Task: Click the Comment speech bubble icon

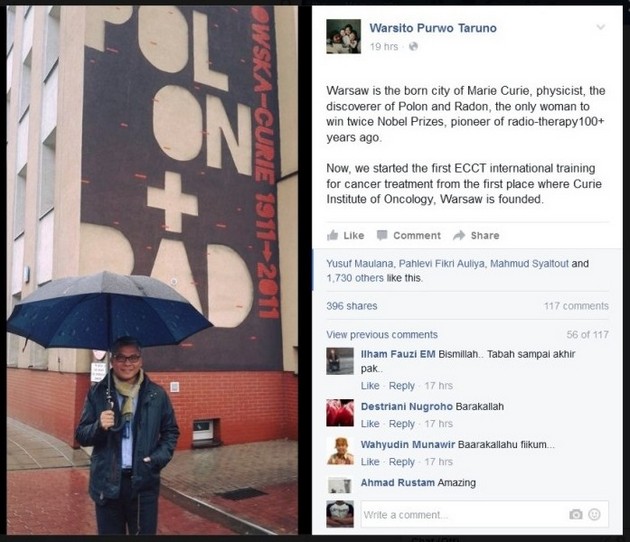Action: point(382,235)
